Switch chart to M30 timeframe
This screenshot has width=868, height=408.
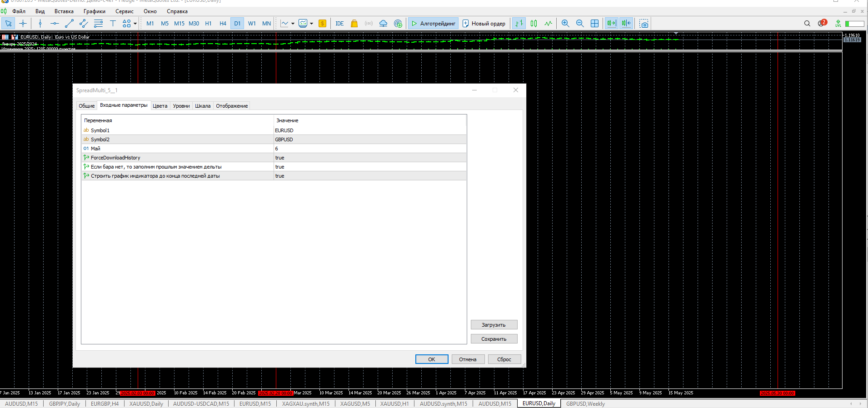[x=194, y=24]
